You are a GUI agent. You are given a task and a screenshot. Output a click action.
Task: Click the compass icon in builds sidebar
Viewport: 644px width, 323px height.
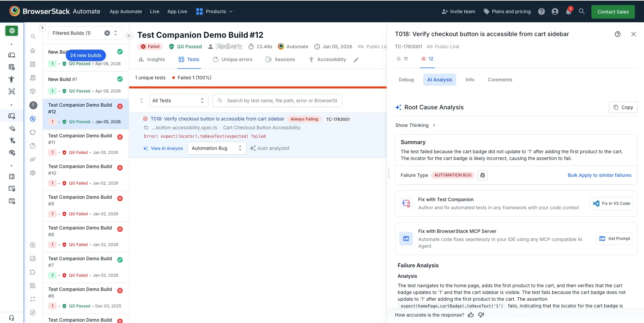click(x=33, y=313)
